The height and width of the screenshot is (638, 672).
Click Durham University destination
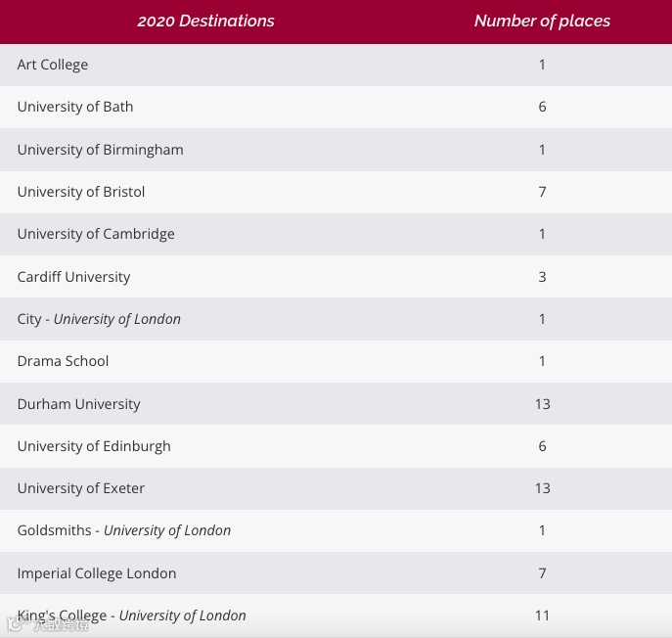point(78,404)
